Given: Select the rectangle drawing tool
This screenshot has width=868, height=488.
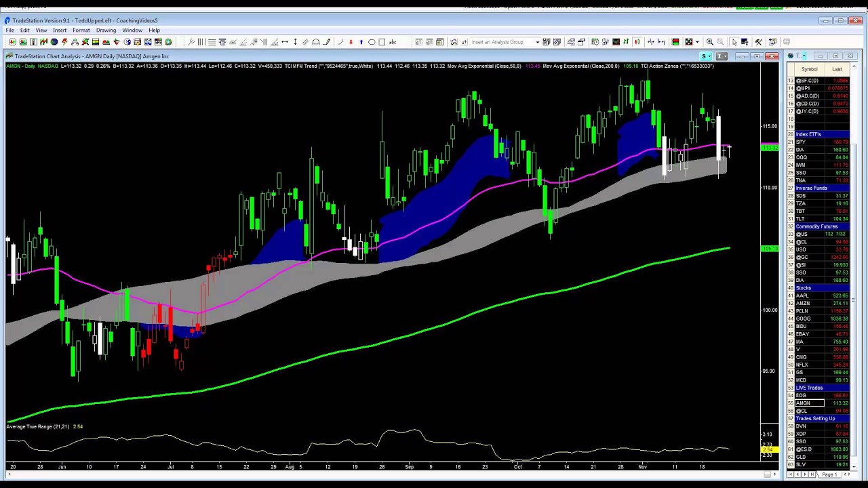Looking at the screenshot, I should (382, 42).
